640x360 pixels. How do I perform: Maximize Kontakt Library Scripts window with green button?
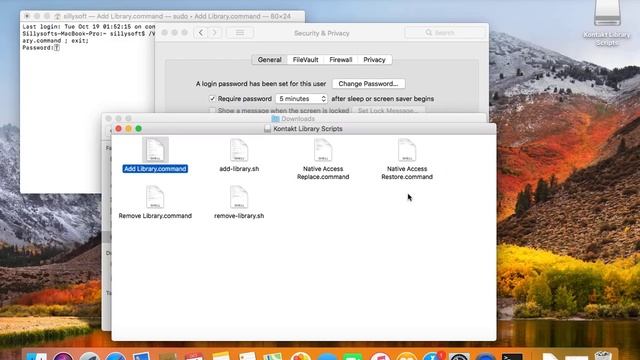pyautogui.click(x=139, y=129)
